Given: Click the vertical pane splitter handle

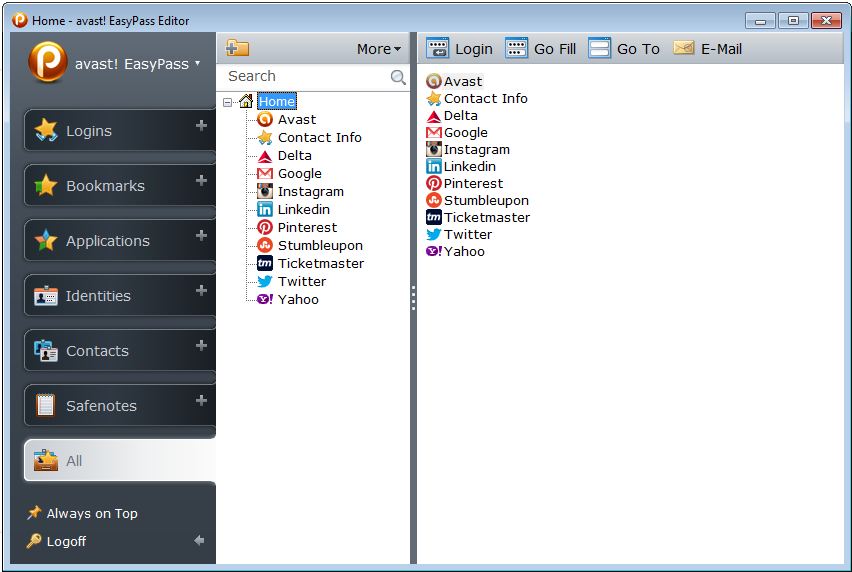Looking at the screenshot, I should click(413, 298).
